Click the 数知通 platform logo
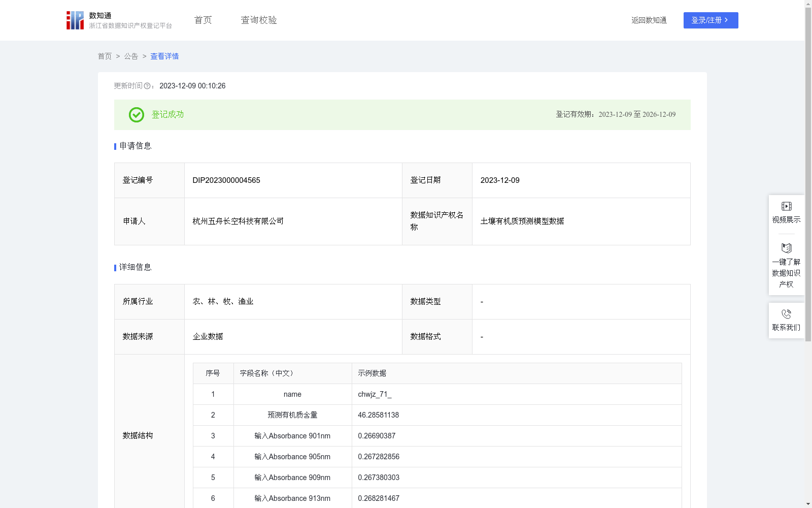Image resolution: width=812 pixels, height=508 pixels. click(119, 20)
